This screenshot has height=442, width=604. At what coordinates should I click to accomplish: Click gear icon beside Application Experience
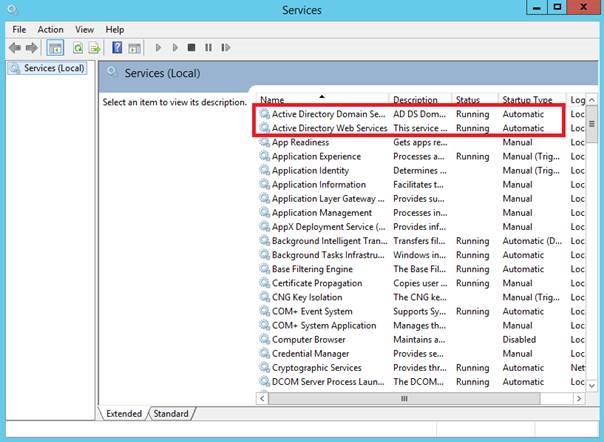(264, 156)
